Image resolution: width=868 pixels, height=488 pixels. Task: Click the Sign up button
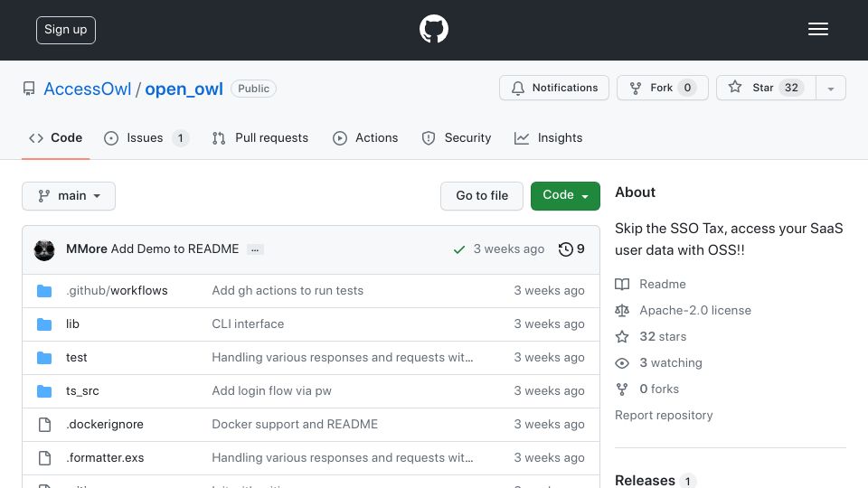point(66,30)
